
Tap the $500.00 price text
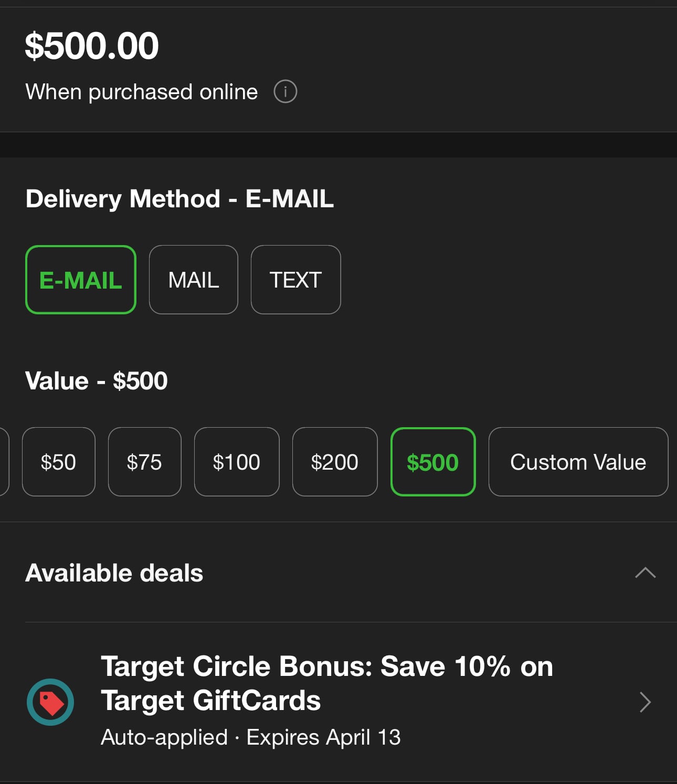click(x=92, y=46)
